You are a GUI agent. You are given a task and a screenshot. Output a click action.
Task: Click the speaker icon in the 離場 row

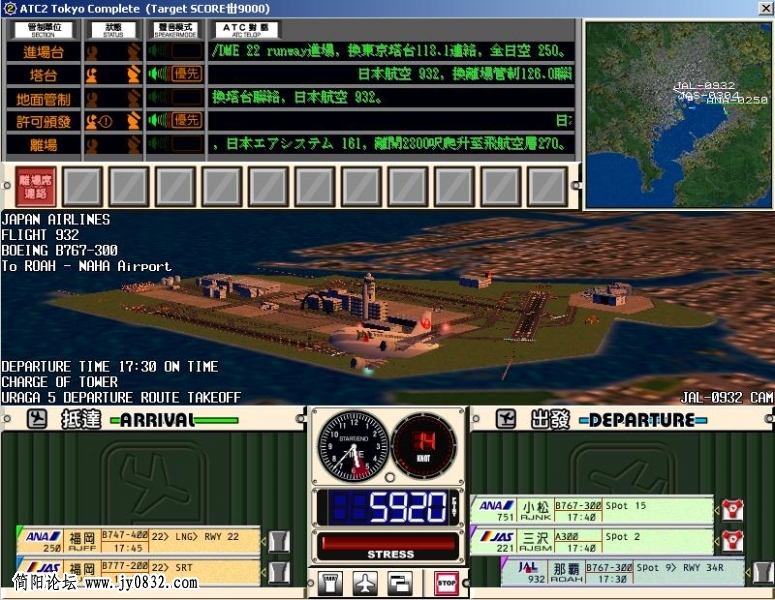[x=158, y=144]
